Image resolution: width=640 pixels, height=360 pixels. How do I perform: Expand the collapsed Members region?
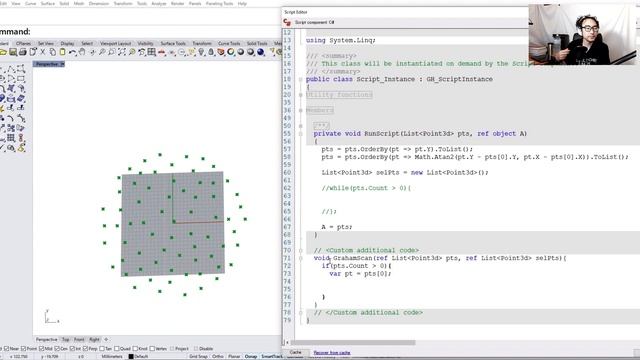(301, 110)
